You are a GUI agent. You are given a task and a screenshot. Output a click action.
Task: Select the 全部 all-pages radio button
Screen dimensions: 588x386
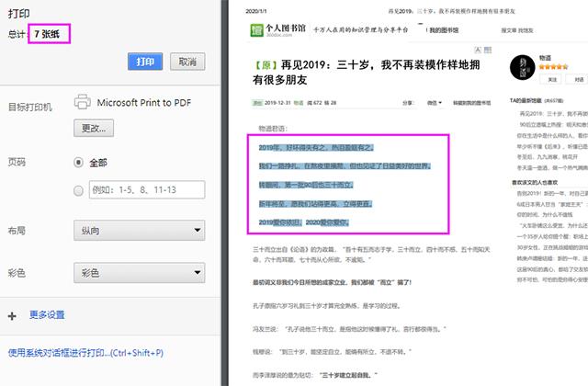pyautogui.click(x=78, y=163)
